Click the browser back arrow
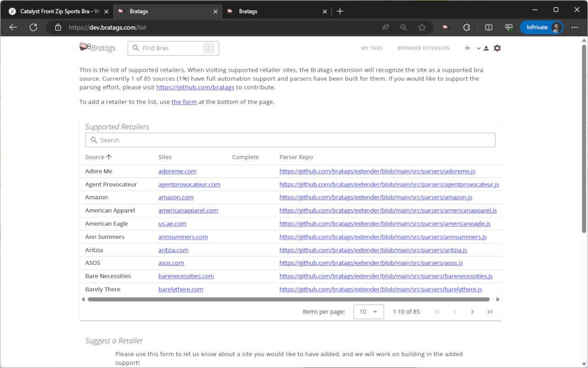 tap(13, 28)
